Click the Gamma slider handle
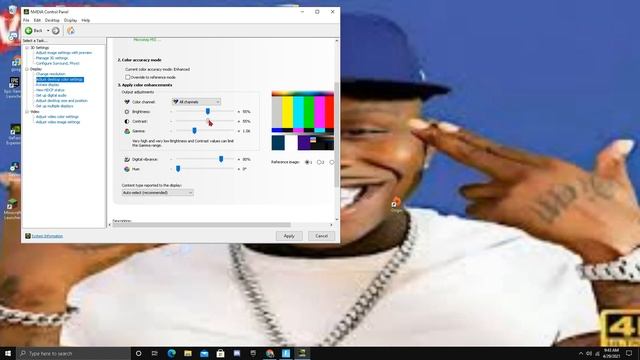The image size is (640, 360). (x=194, y=131)
